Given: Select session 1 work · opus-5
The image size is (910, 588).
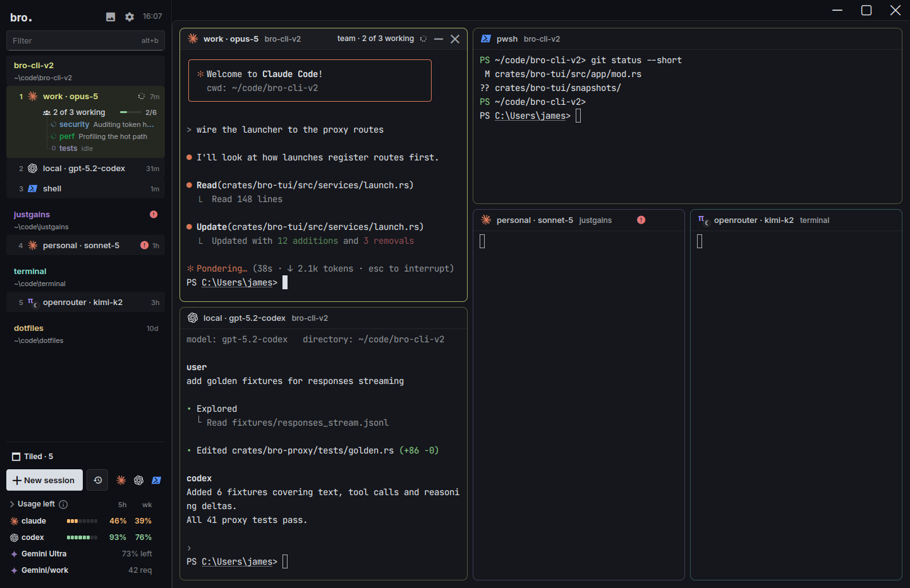Looking at the screenshot, I should point(85,97).
